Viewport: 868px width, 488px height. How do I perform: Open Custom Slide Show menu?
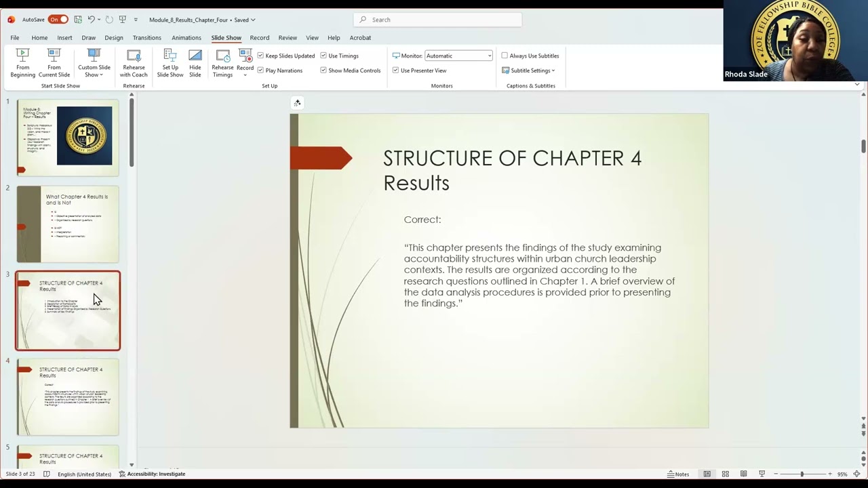click(94, 63)
